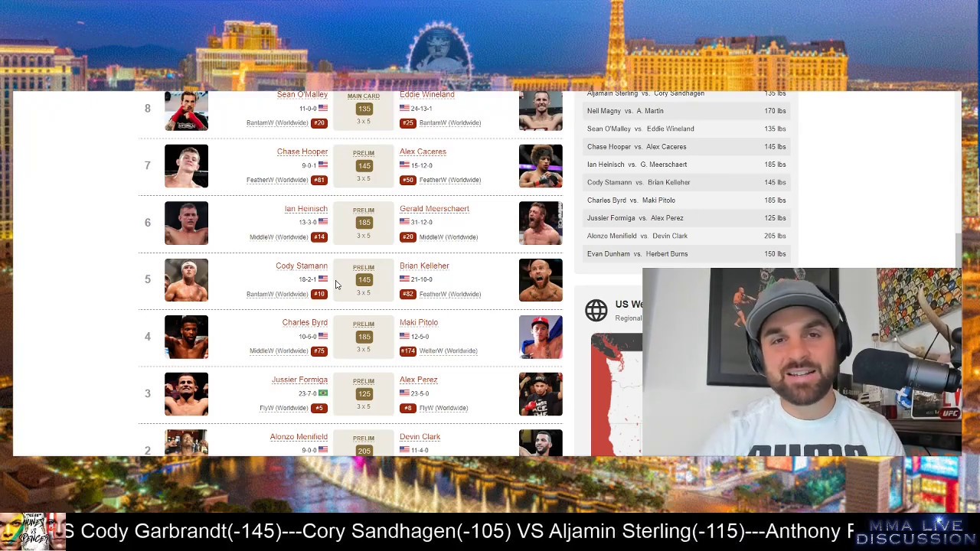Open Jussier Formiga's fighter page
This screenshot has height=551, width=980.
coord(299,380)
